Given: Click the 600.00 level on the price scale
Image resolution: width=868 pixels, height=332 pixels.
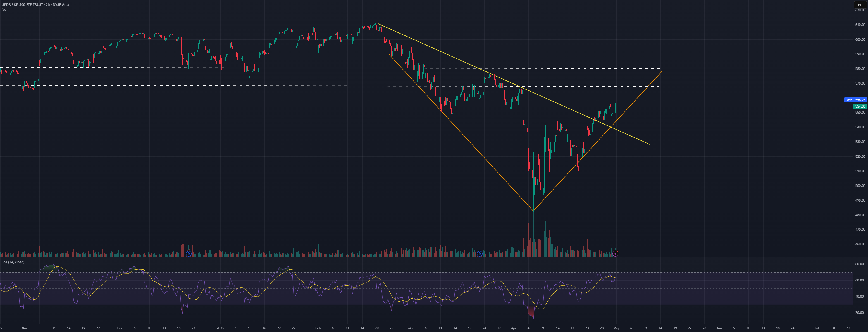Looking at the screenshot, I should [x=860, y=39].
